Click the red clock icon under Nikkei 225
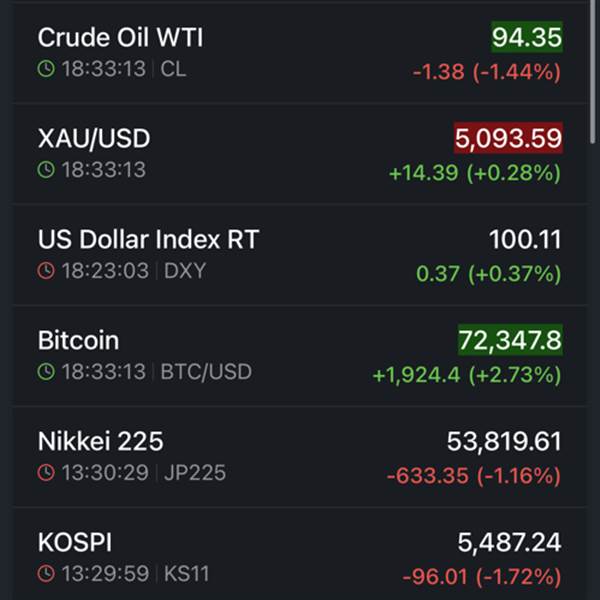 (46, 473)
